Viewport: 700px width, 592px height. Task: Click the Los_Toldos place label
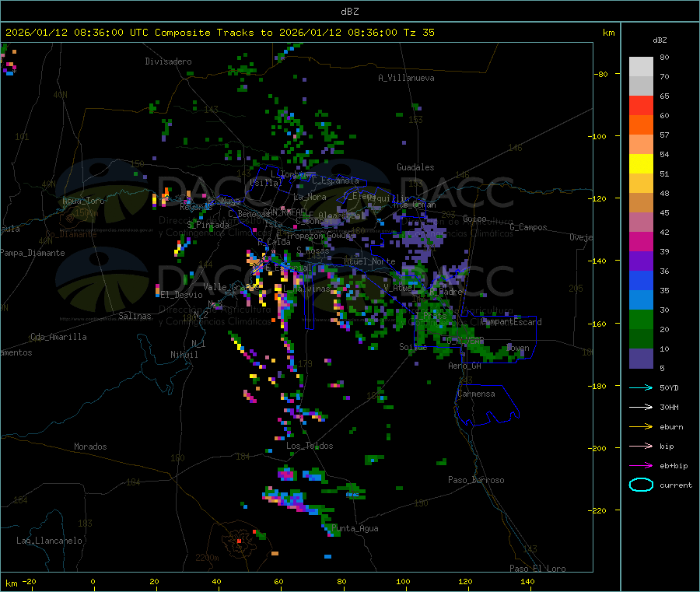(310, 446)
